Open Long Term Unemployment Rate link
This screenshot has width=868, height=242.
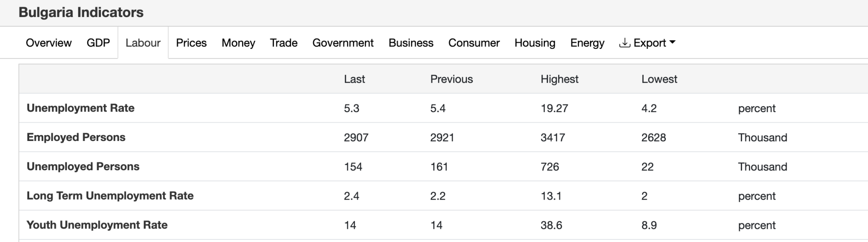click(110, 196)
